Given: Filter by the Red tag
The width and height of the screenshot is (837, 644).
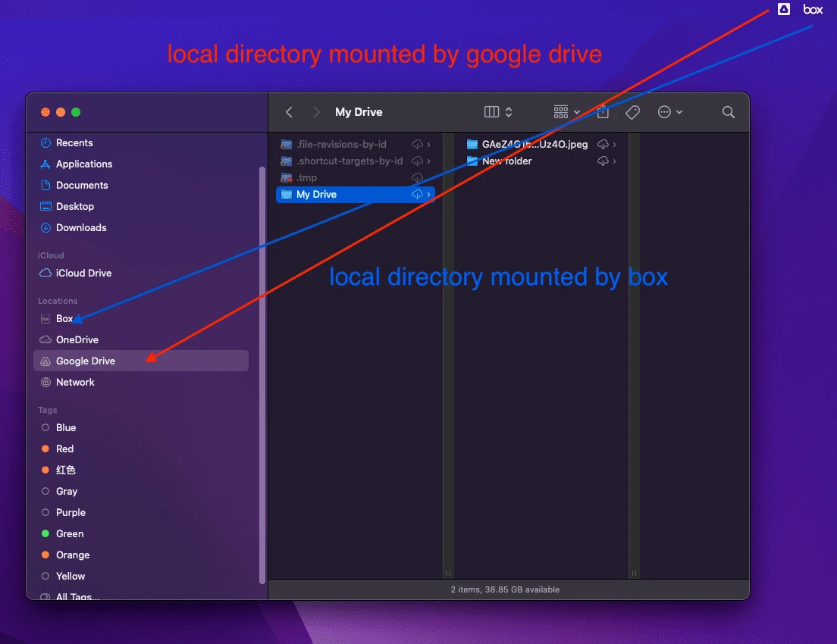Looking at the screenshot, I should click(142, 449).
